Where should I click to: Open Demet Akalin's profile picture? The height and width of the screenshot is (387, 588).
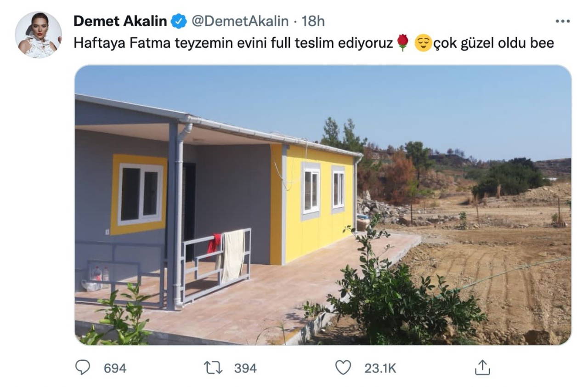38,35
